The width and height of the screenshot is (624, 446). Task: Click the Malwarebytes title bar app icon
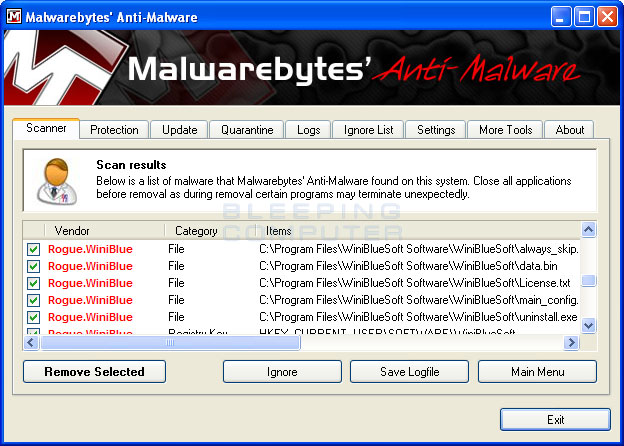tap(14, 17)
